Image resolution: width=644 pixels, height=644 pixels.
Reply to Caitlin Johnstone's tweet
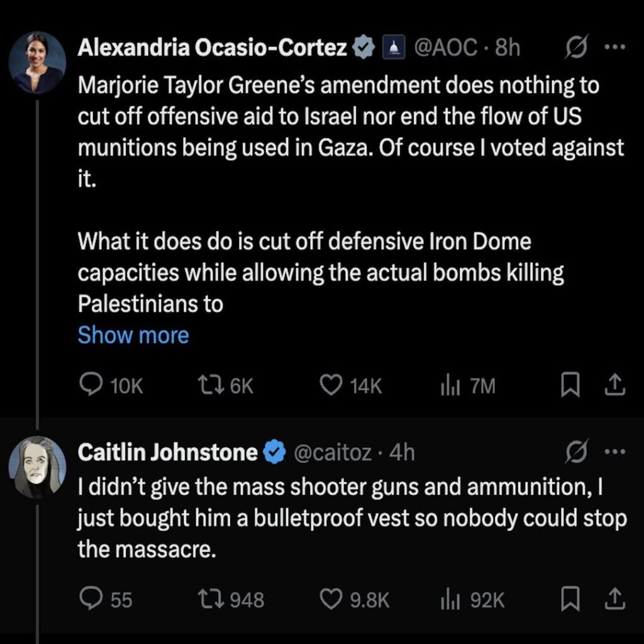click(x=92, y=599)
